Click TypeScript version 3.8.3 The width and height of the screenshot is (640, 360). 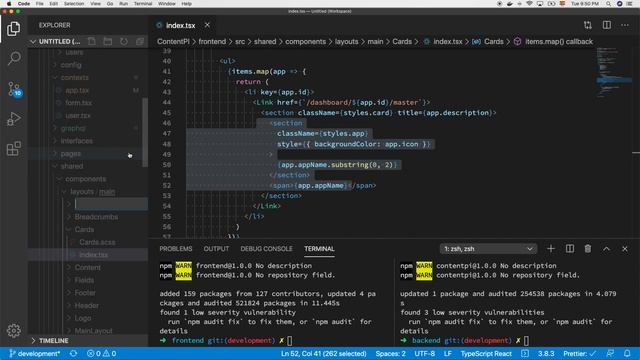point(546,353)
